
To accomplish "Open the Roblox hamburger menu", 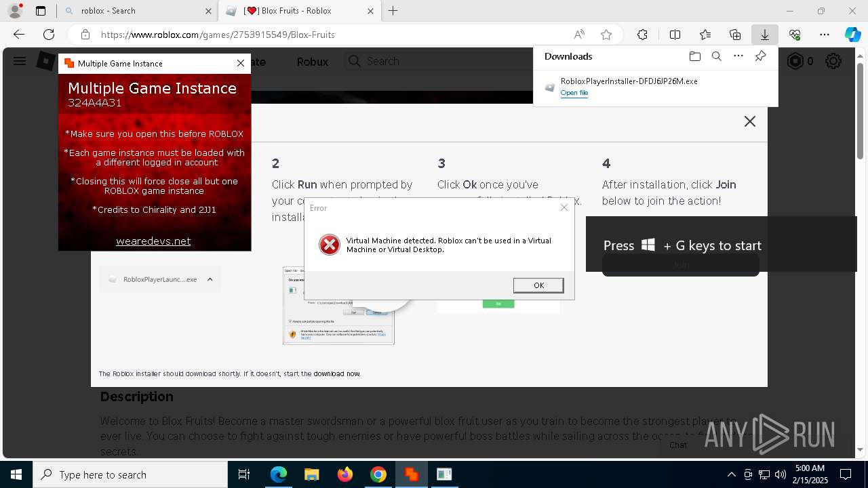I will pos(20,61).
